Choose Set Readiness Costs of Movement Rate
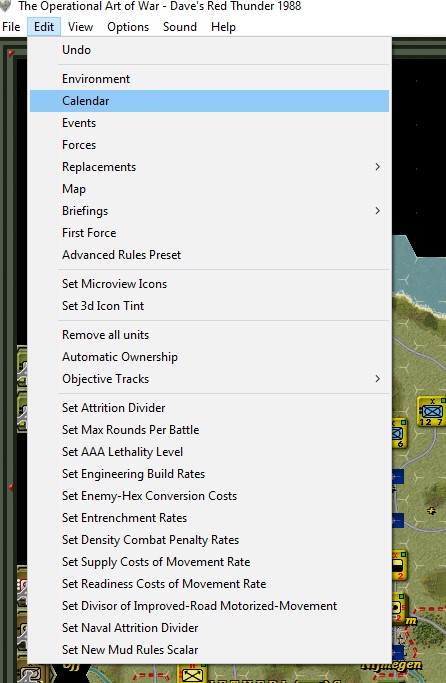This screenshot has height=683, width=446. point(209,584)
